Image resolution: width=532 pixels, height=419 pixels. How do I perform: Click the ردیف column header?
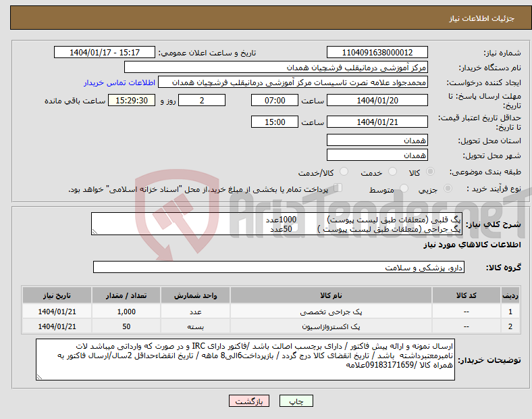pos(510,295)
